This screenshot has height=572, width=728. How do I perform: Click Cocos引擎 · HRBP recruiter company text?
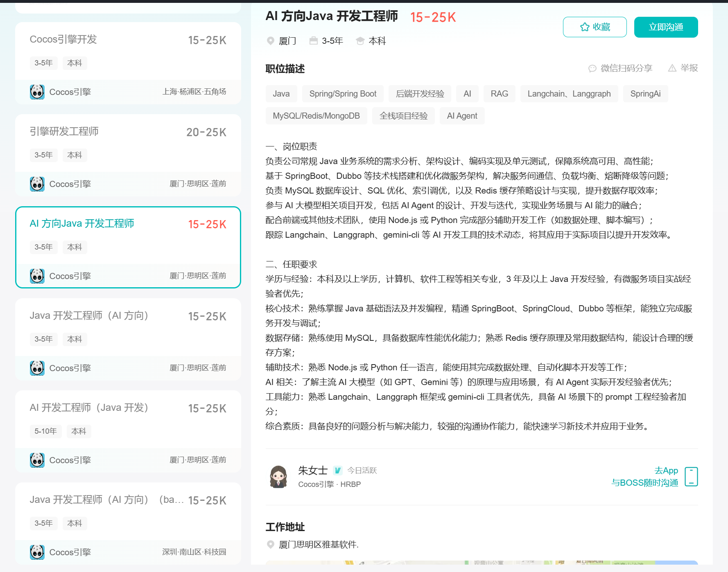329,484
